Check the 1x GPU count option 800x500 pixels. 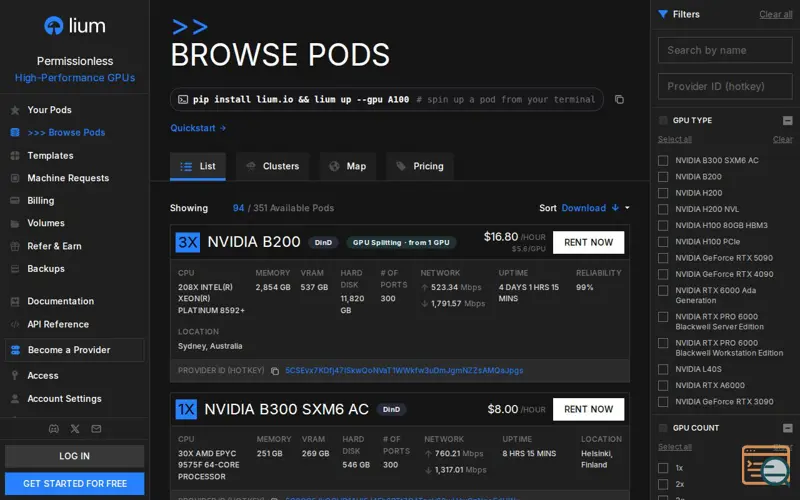(663, 468)
